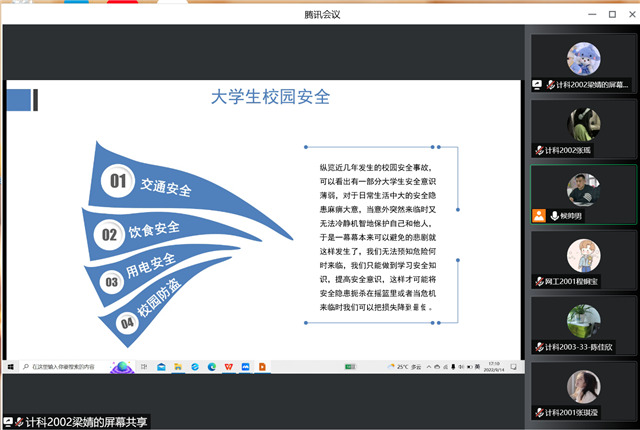Click the screen-share icon on 计科2002梁婧 tile
This screenshot has width=640, height=430.
[x=537, y=85]
